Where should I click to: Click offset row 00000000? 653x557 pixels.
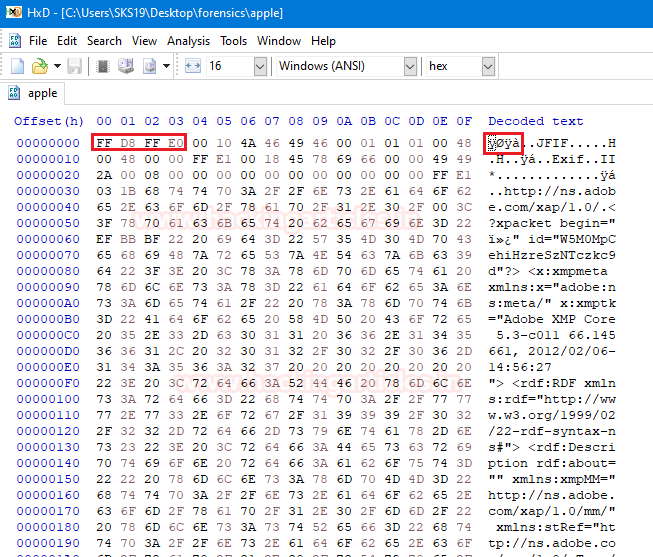tap(48, 143)
